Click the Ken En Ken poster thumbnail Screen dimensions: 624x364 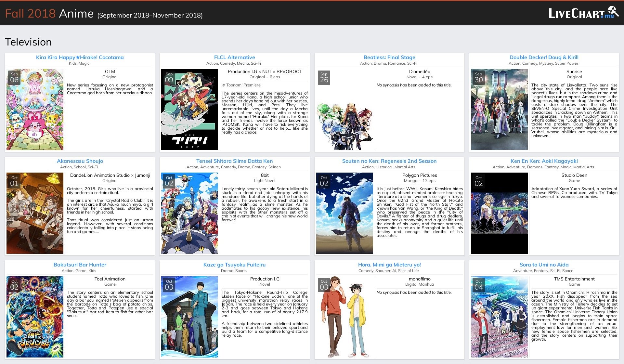click(x=499, y=213)
